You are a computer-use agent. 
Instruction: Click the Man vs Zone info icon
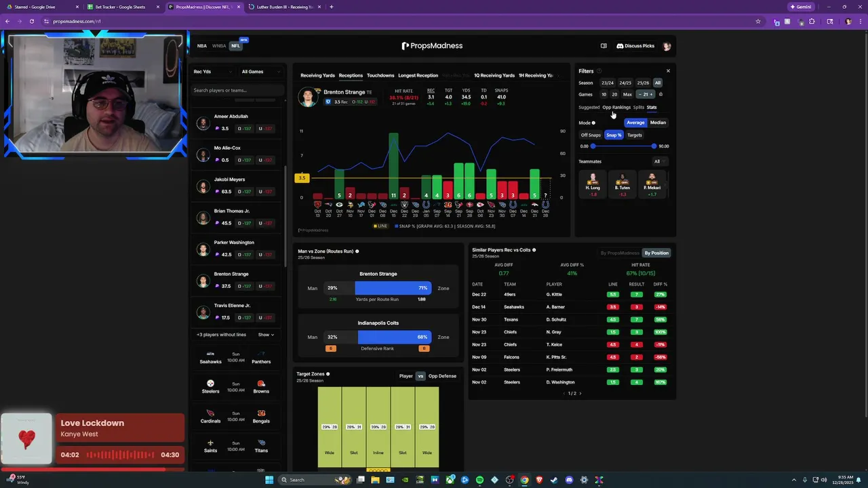click(357, 251)
